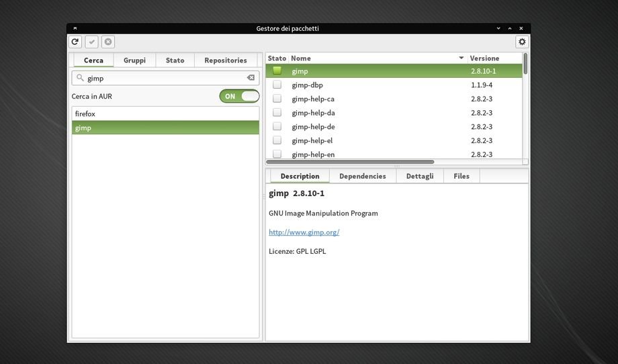Open the settings gear menu
618x364 pixels.
[522, 42]
